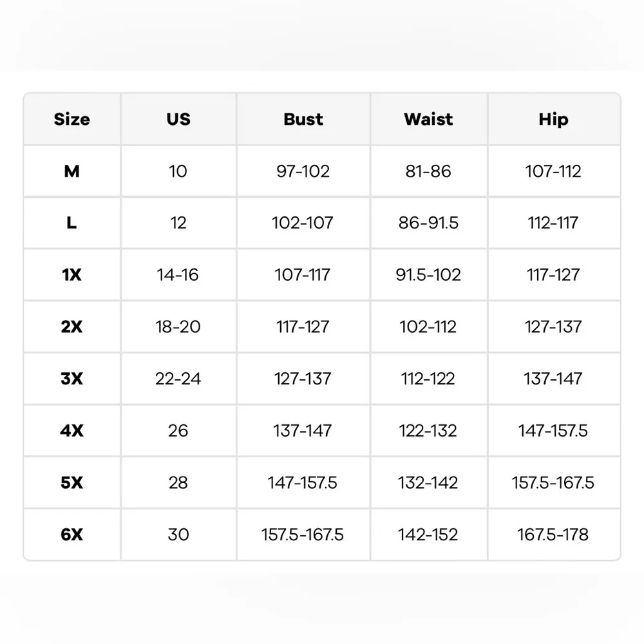Select the 5X size row label

pyautogui.click(x=72, y=482)
